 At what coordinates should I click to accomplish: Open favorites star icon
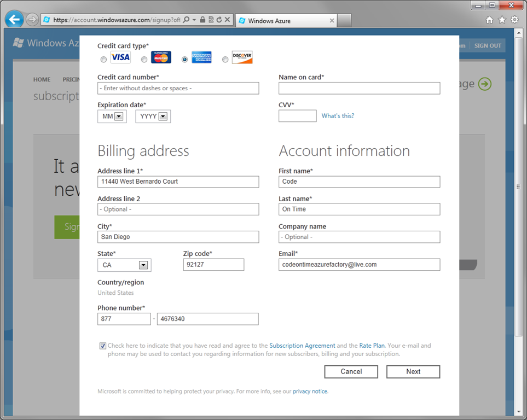coord(502,20)
